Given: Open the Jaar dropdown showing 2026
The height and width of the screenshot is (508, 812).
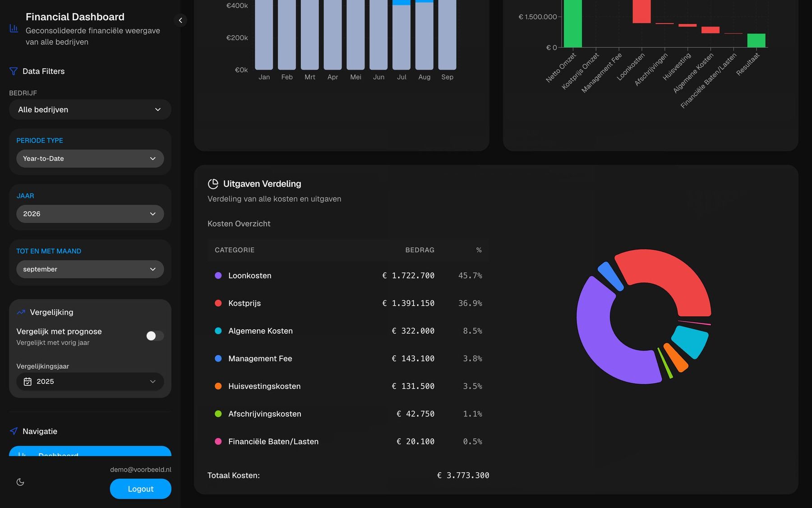Looking at the screenshot, I should coord(90,214).
